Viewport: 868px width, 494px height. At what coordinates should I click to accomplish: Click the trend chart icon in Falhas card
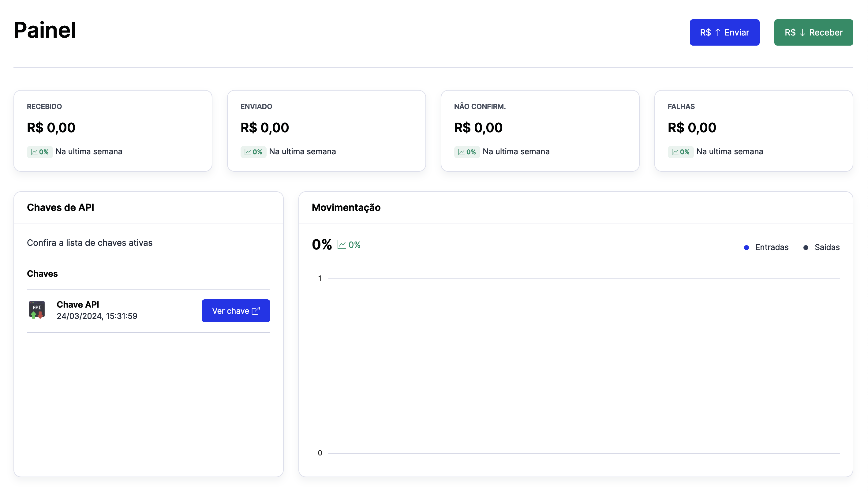pyautogui.click(x=675, y=152)
